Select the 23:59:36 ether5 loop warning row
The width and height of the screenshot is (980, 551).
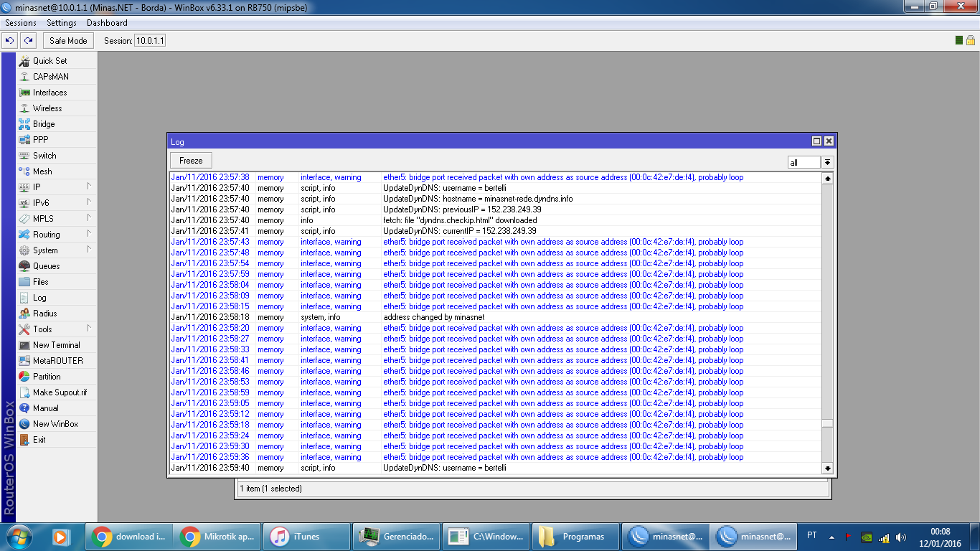point(495,457)
